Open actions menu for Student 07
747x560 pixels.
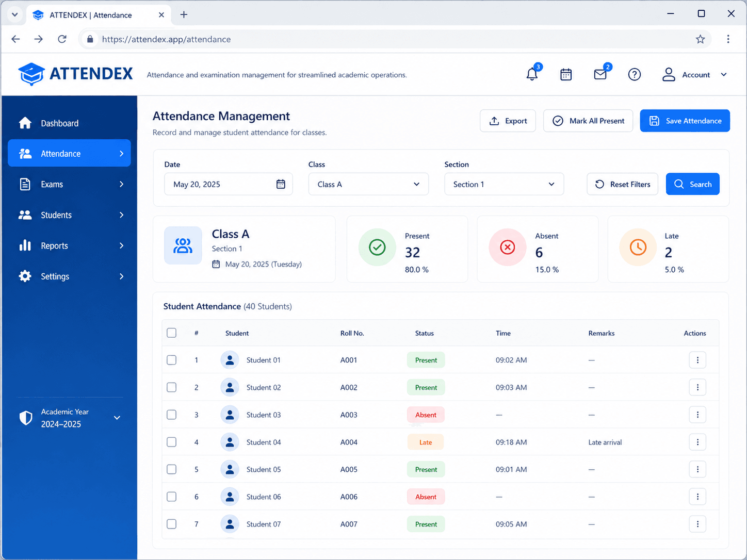click(697, 524)
